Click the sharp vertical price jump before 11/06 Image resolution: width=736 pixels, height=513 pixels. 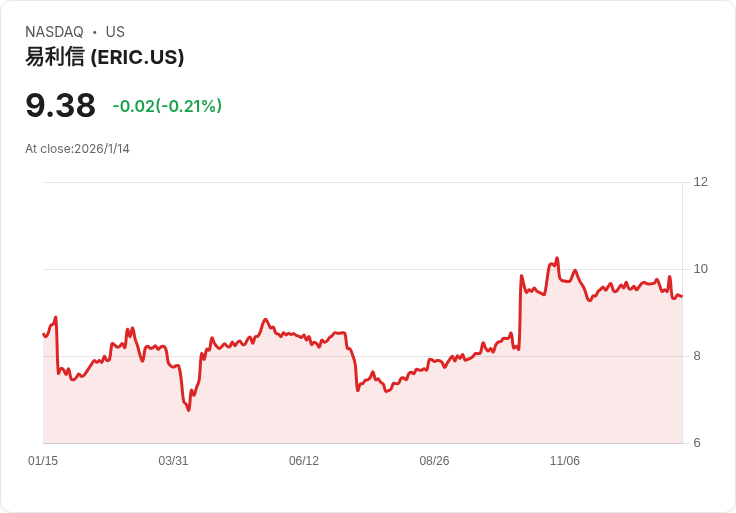[520, 312]
